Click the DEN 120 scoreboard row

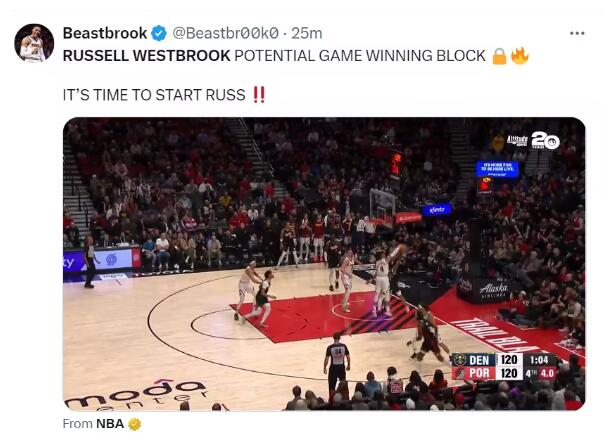click(x=488, y=360)
